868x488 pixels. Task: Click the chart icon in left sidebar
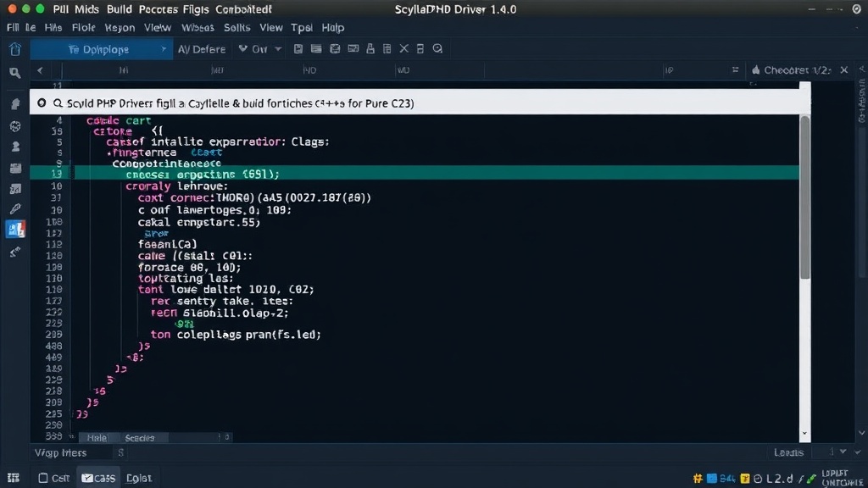pos(15,189)
